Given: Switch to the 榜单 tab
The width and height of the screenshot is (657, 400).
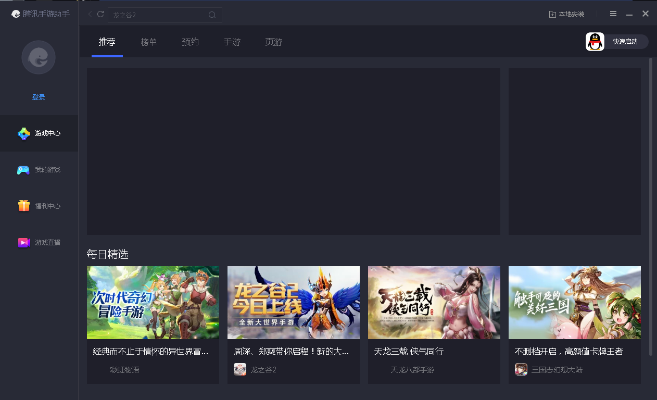Looking at the screenshot, I should (x=148, y=42).
